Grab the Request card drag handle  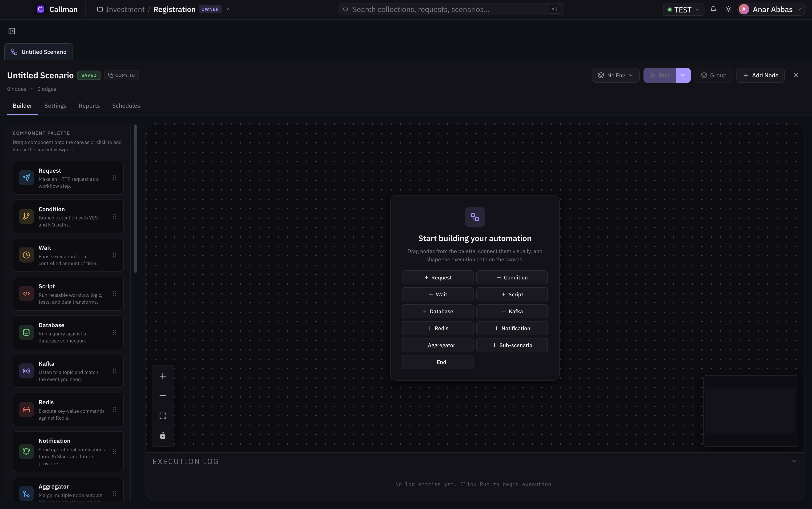coord(115,178)
